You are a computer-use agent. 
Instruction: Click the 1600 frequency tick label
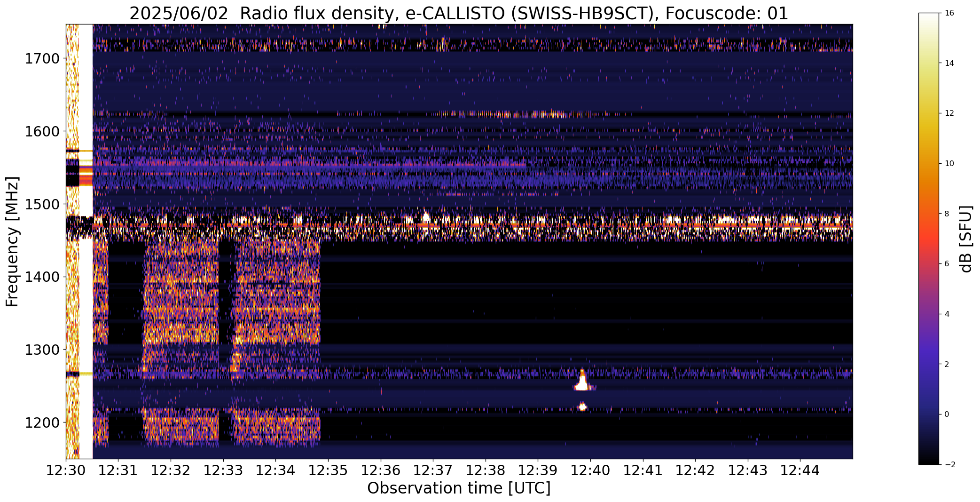click(x=42, y=131)
